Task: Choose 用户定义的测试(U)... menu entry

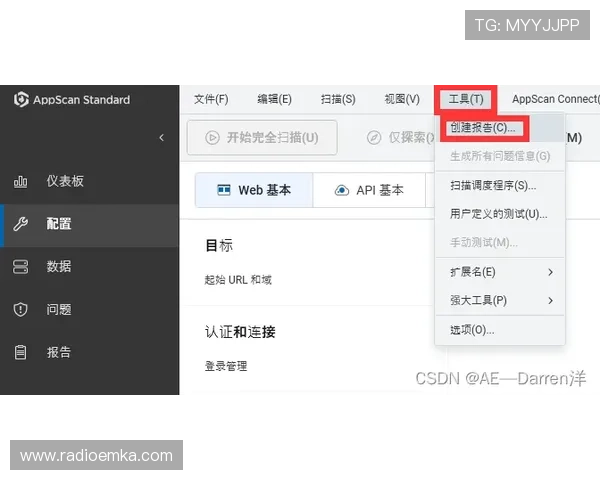Action: (x=500, y=214)
